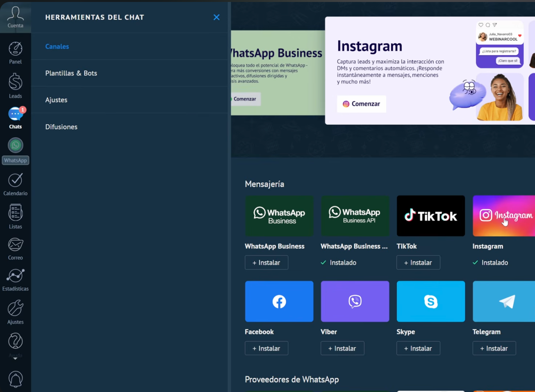
Task: Open Ajustes wrench icon in sidebar
Action: [x=15, y=312]
